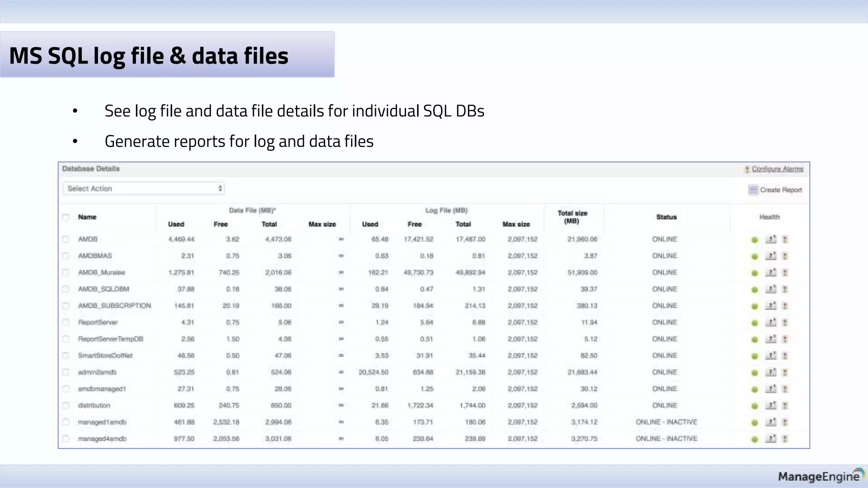
Task: Open the history report icon for ReportServerTempDB
Action: pyautogui.click(x=771, y=339)
